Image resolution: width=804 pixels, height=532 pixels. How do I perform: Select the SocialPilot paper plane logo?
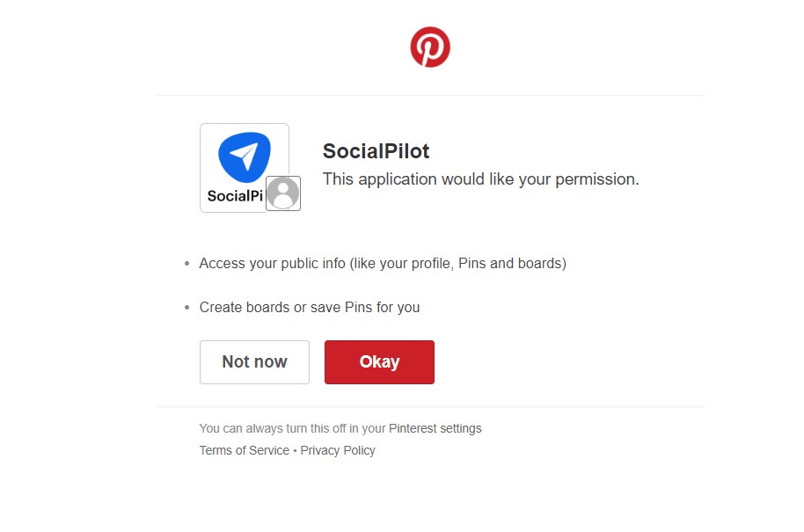pyautogui.click(x=245, y=158)
